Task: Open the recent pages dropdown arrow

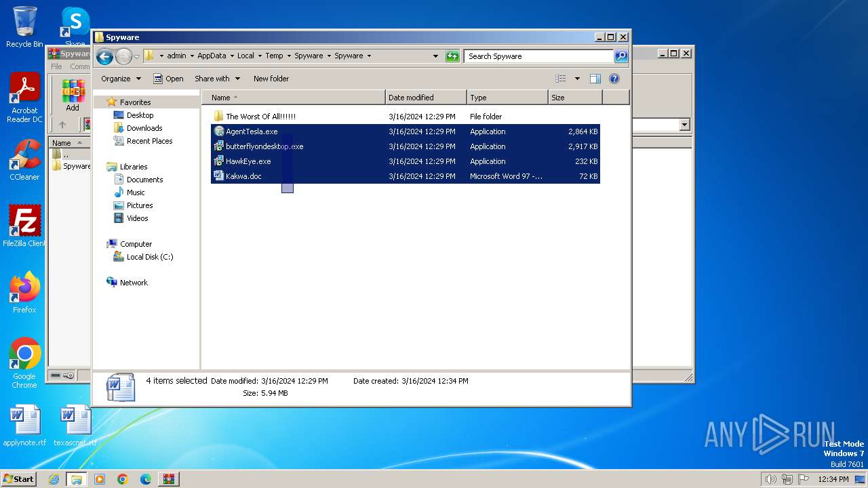Action: (136, 56)
